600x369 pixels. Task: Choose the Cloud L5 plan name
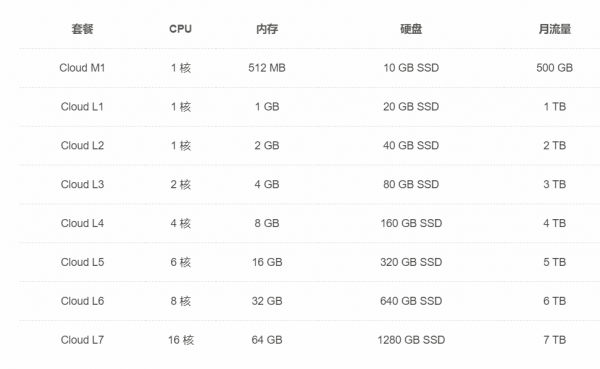pos(82,262)
